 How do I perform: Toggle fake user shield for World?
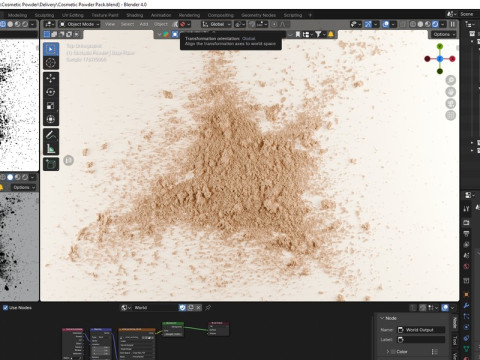click(182, 308)
